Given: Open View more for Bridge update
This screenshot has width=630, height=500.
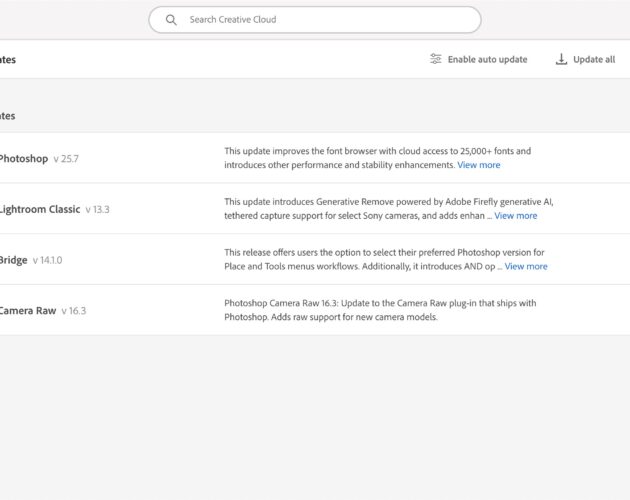Looking at the screenshot, I should point(526,266).
